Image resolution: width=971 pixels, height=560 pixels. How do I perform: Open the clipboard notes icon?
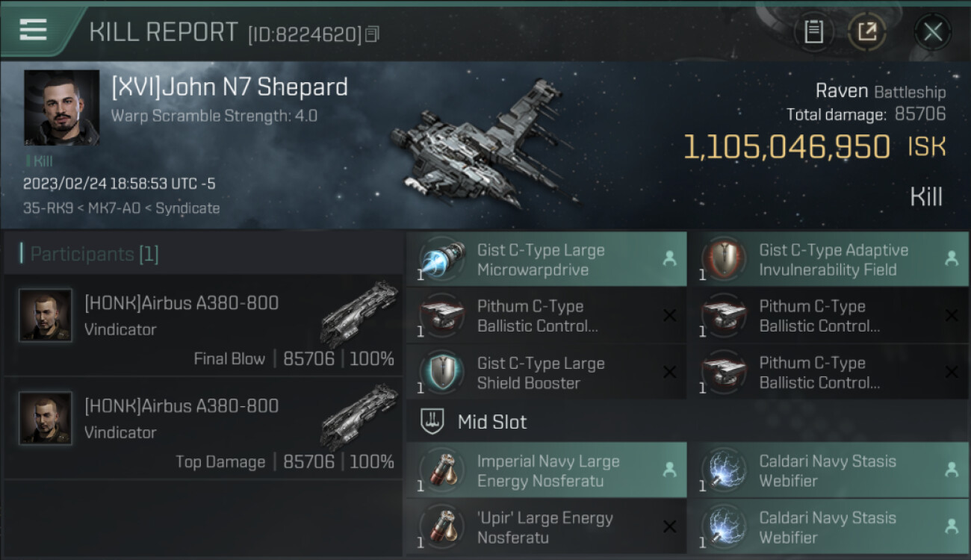click(813, 31)
